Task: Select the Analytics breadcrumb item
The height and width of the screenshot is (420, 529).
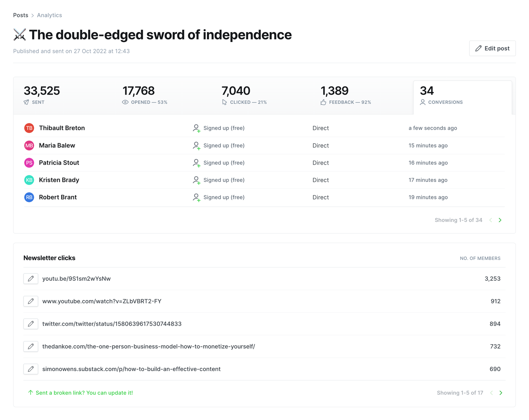Action: point(49,15)
